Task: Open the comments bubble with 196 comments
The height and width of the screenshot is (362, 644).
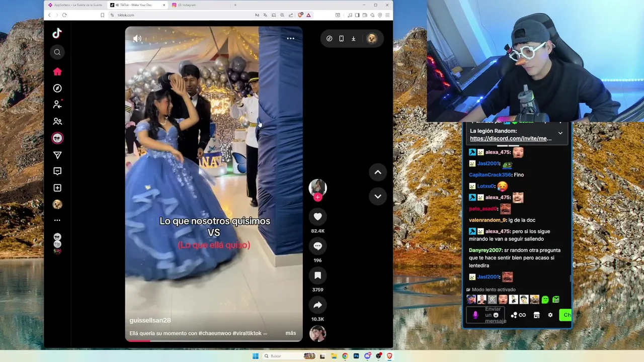Action: (317, 246)
